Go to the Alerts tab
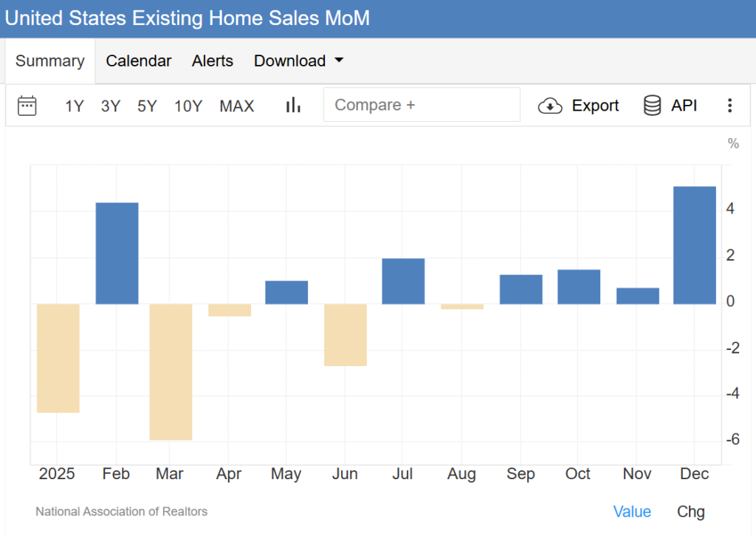Screen dimensions: 756x536 (213, 61)
